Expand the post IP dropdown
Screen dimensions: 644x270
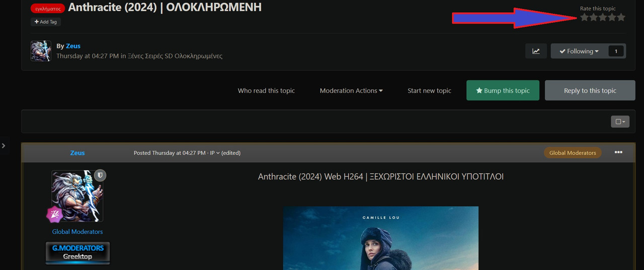point(215,153)
